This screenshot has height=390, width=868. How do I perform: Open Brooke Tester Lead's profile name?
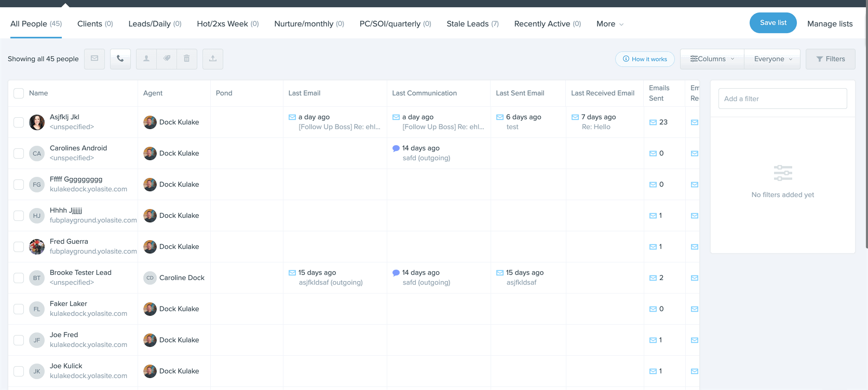point(80,273)
